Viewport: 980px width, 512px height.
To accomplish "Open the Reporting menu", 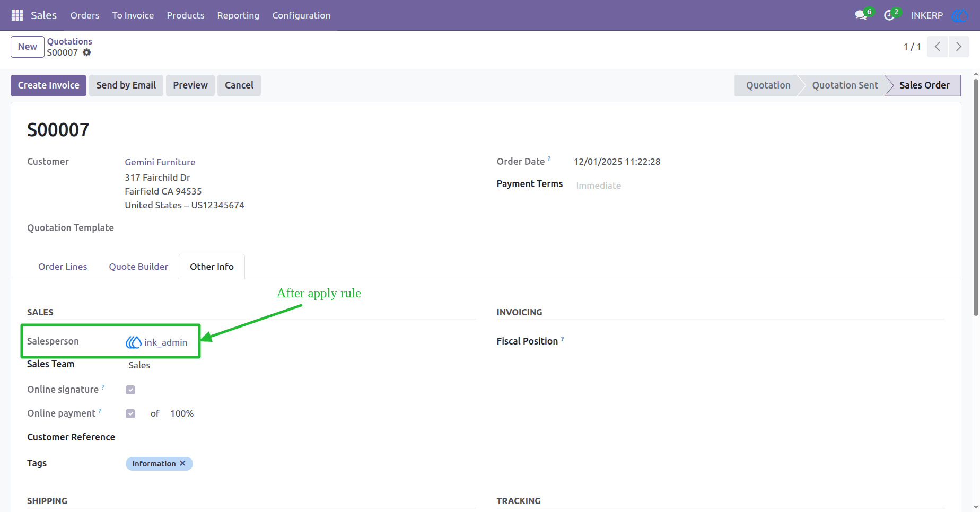I will pyautogui.click(x=238, y=15).
